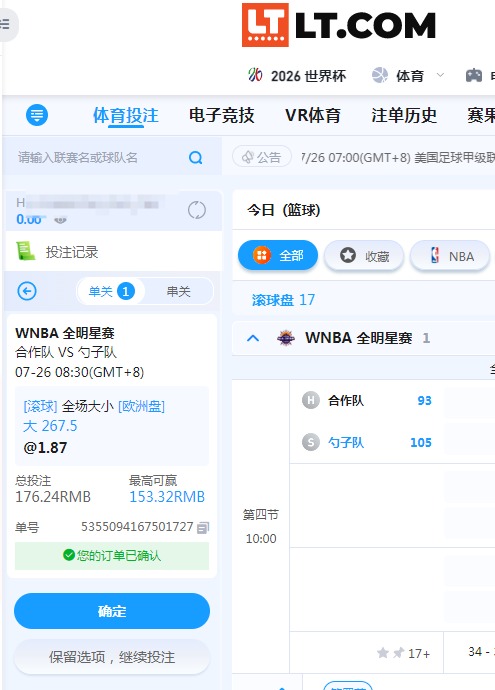The image size is (495, 690).
Task: Click the WNBA league logo icon
Action: pos(286,338)
